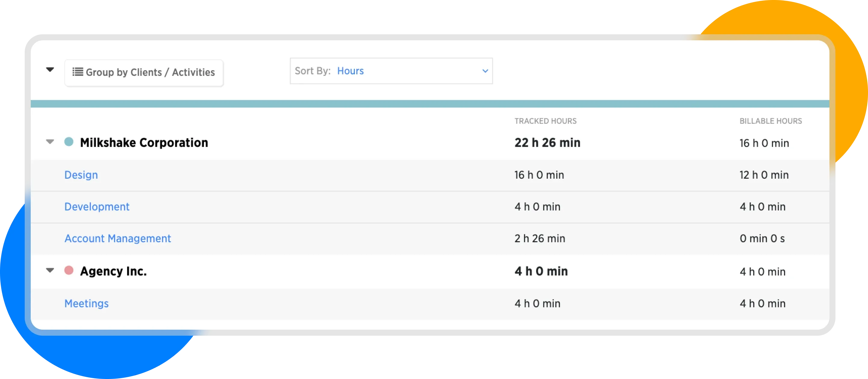Collapse Agency Inc. group

coord(50,271)
